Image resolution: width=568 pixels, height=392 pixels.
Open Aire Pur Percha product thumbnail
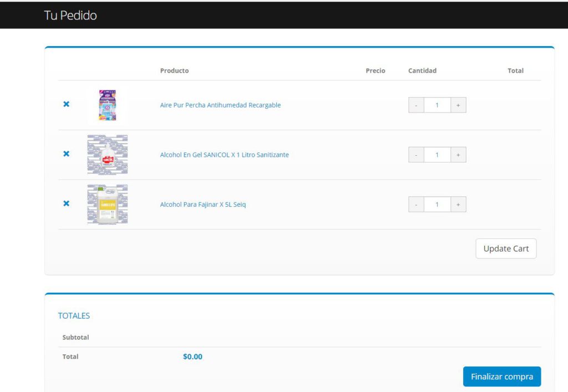click(x=108, y=105)
